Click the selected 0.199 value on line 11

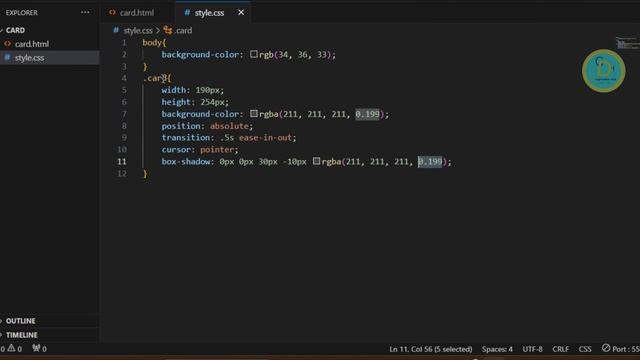tap(430, 161)
